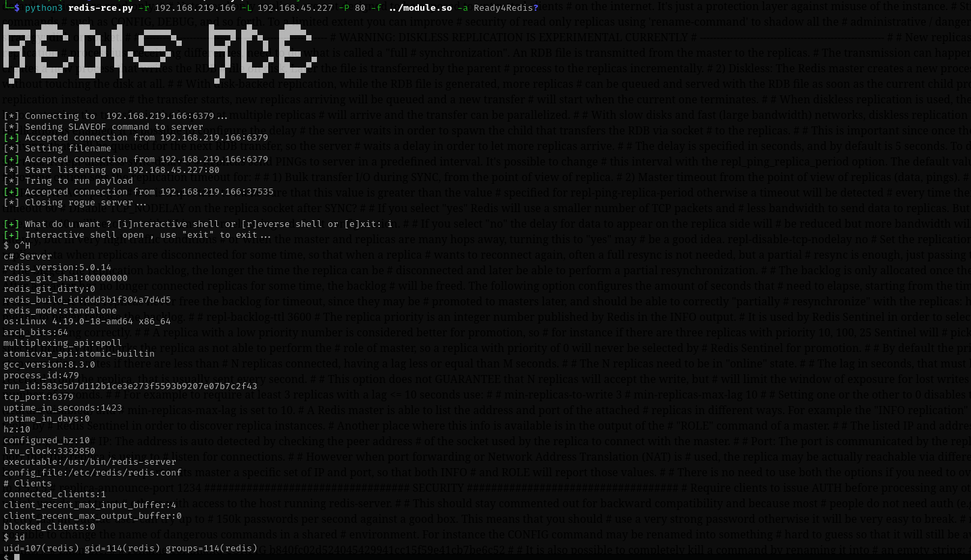The width and height of the screenshot is (971, 560).
Task: Click the '$ id' command line
Action: (14, 538)
